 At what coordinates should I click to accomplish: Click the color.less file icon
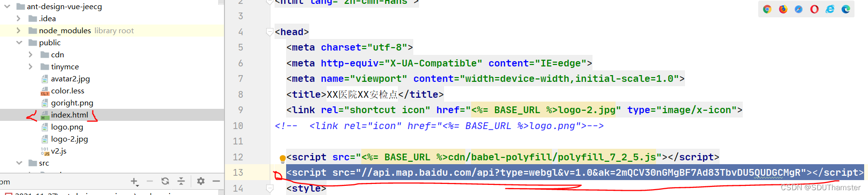pyautogui.click(x=45, y=91)
